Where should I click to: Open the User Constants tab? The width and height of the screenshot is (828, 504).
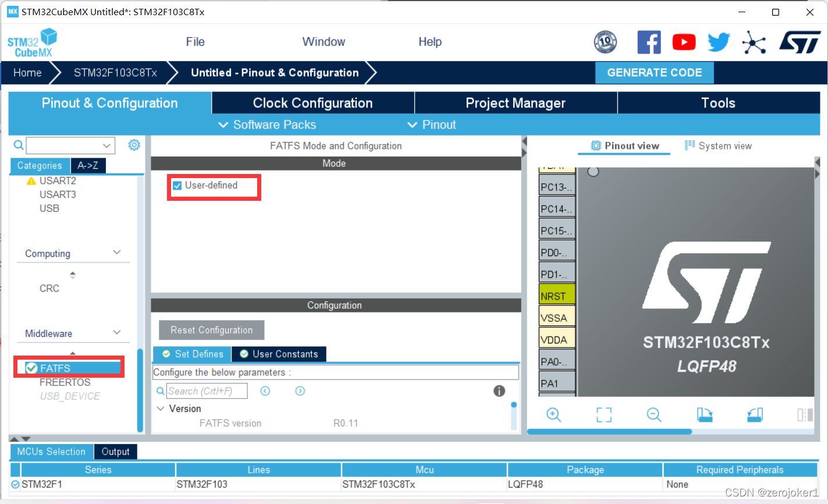click(279, 354)
